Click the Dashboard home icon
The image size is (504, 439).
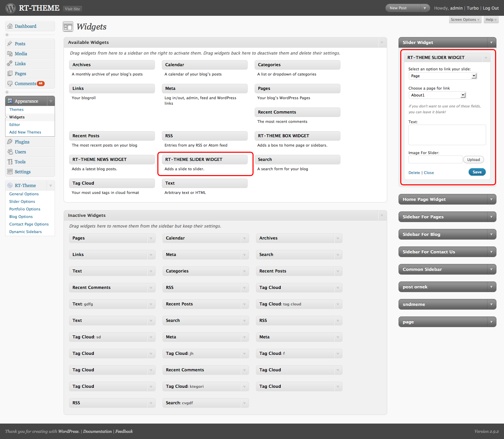coord(10,26)
